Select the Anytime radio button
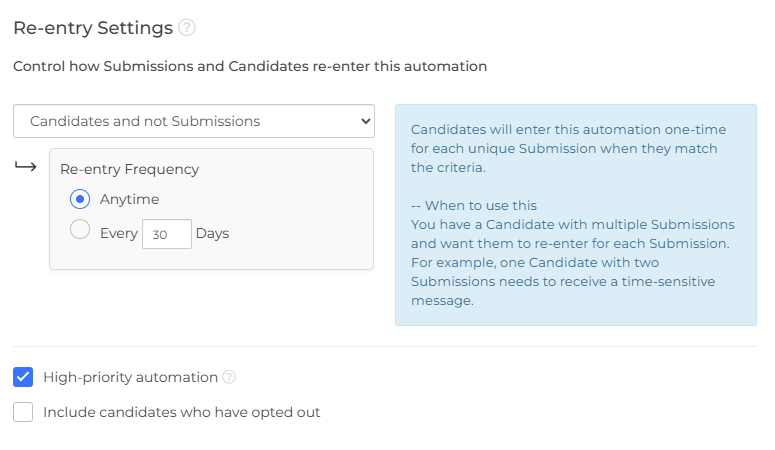The width and height of the screenshot is (775, 450). (80, 199)
